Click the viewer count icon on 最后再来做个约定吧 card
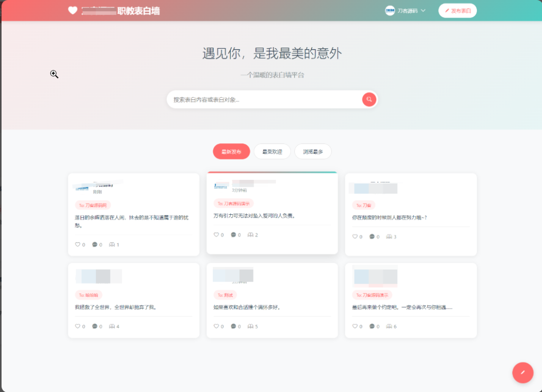Screen dimensions: 542x392 [390, 326]
